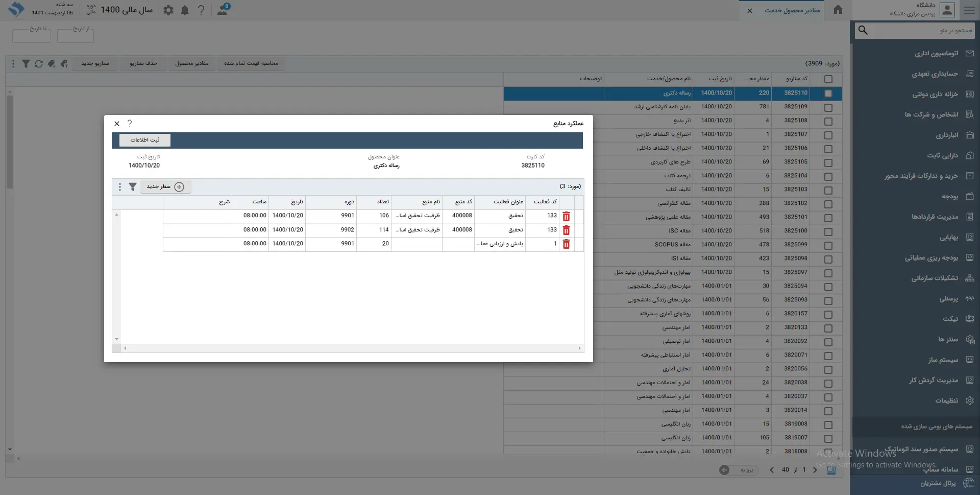
Task: Click the ثبت اطلاعات button
Action: (145, 140)
